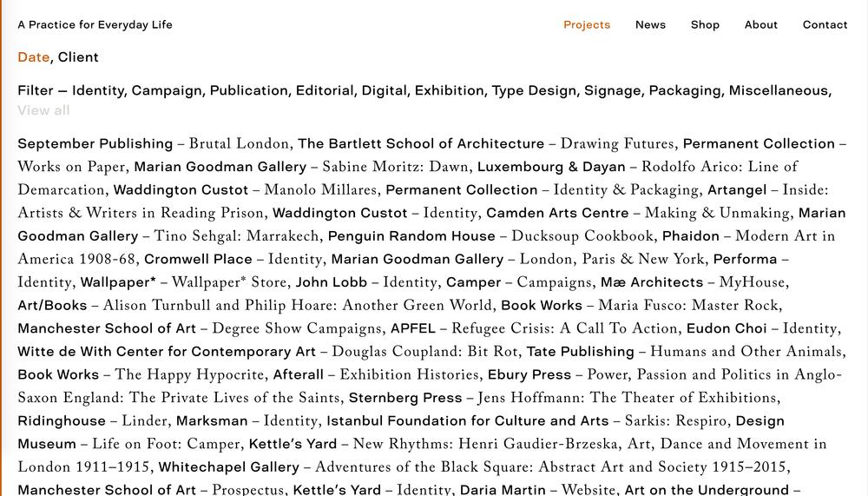Open September Publishing – Brutal London project
Screen dimensions: 868x496
(x=154, y=143)
